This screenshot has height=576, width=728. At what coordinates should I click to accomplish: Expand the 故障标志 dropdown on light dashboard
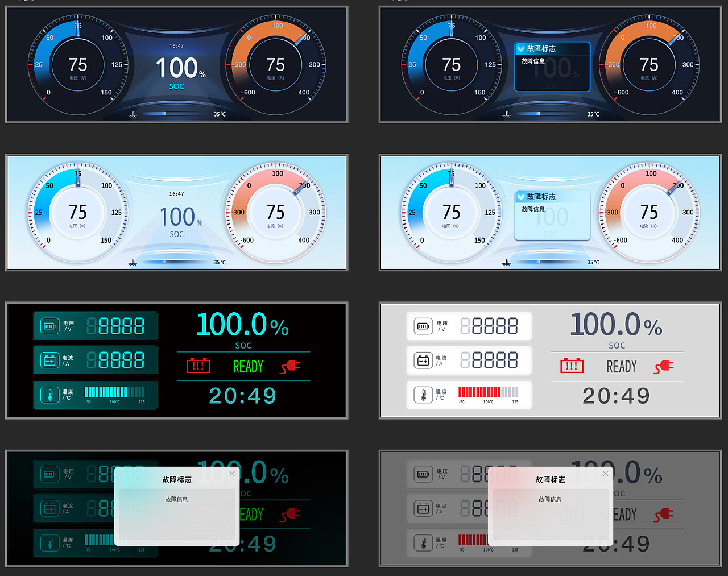click(x=522, y=197)
